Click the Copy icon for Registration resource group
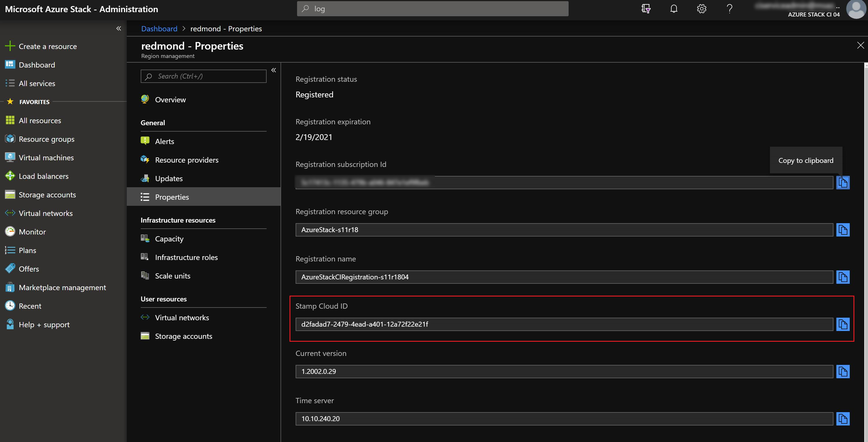This screenshot has height=442, width=868. (843, 230)
